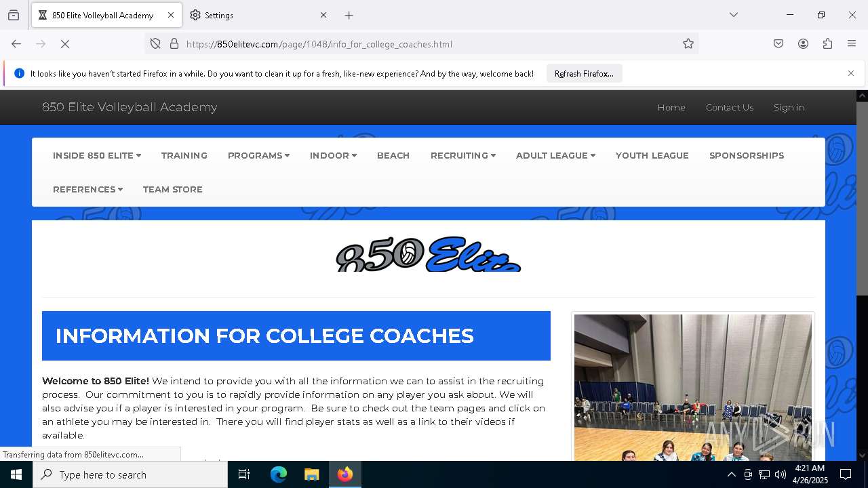Screen dimensions: 868x488
Task: Open a new tab with the plus button
Action: tap(349, 15)
